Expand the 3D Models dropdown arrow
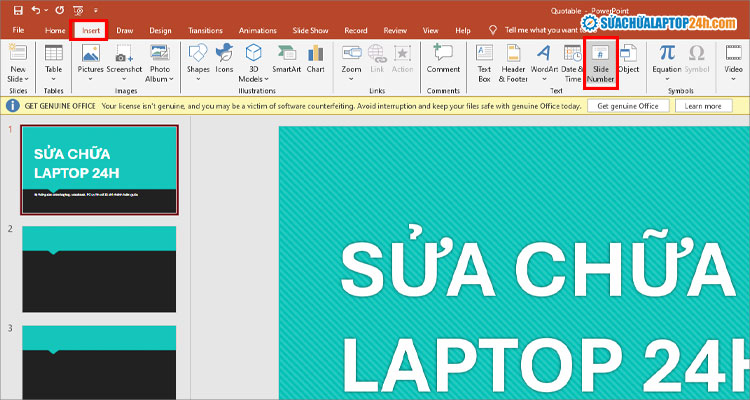 266,79
